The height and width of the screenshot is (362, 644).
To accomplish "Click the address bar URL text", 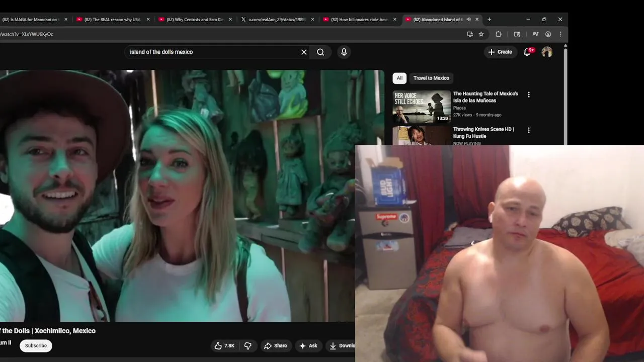I will [x=26, y=34].
